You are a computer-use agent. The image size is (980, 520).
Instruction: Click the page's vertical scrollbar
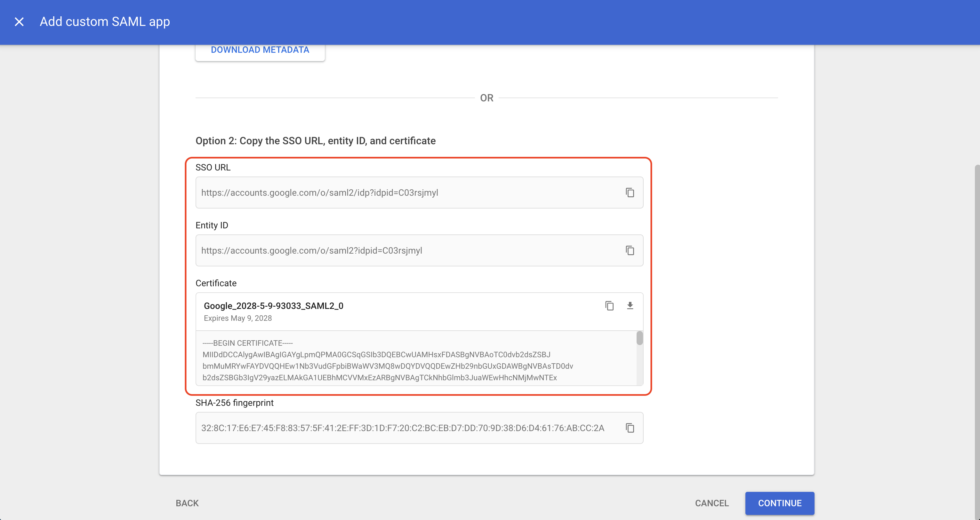[x=977, y=342]
